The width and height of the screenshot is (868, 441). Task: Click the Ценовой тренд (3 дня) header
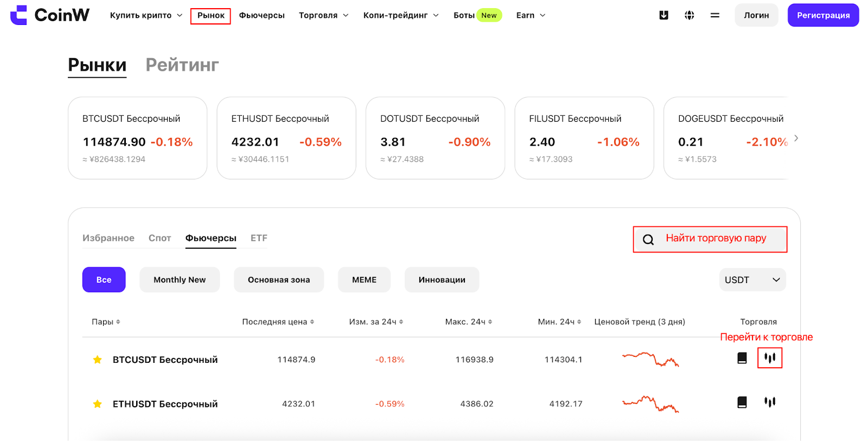[640, 322]
